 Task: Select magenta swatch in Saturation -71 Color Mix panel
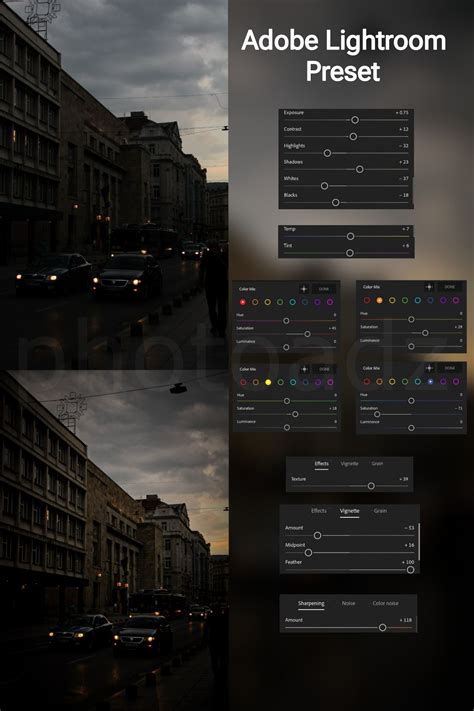(x=456, y=381)
